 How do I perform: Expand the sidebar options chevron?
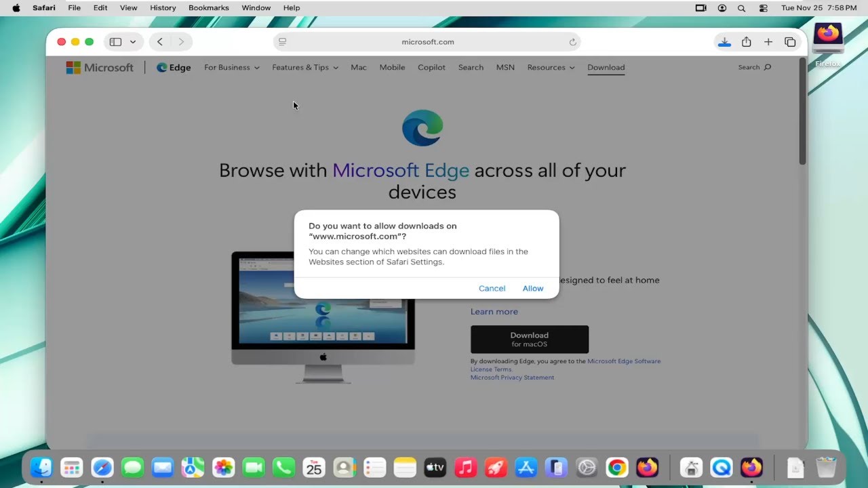[133, 42]
